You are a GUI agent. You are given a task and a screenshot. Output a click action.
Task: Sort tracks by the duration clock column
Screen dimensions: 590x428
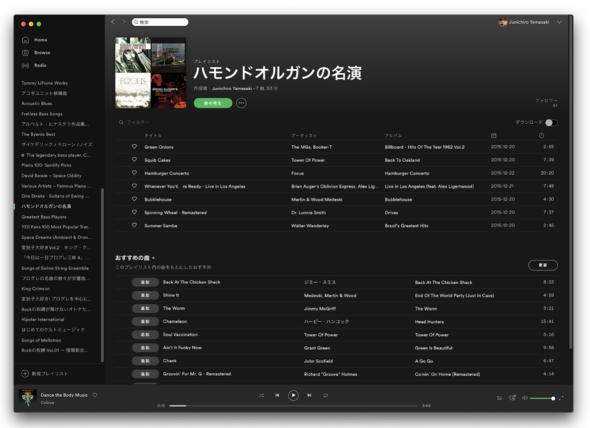coord(541,136)
